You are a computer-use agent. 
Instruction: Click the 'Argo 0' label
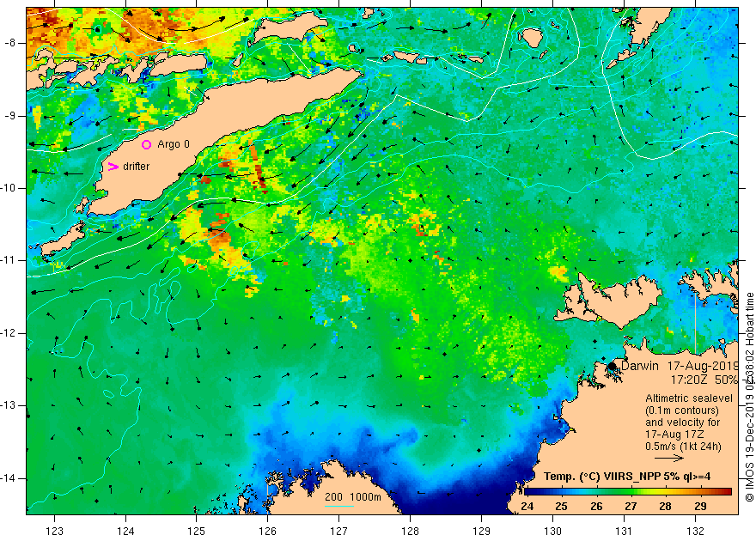[174, 144]
